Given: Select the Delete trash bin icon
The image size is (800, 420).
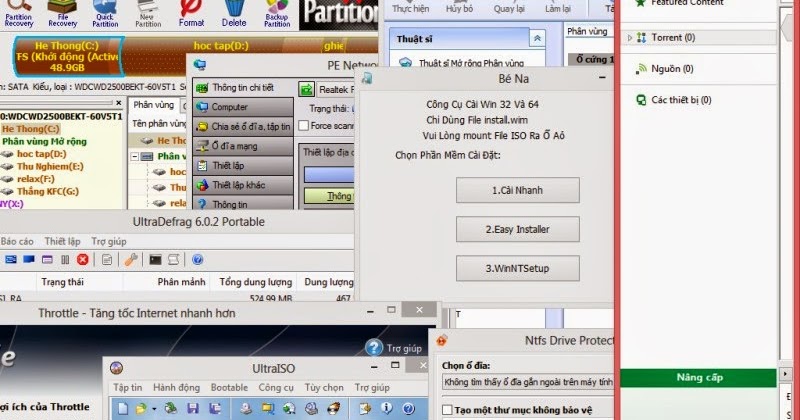Looking at the screenshot, I should coord(234,14).
